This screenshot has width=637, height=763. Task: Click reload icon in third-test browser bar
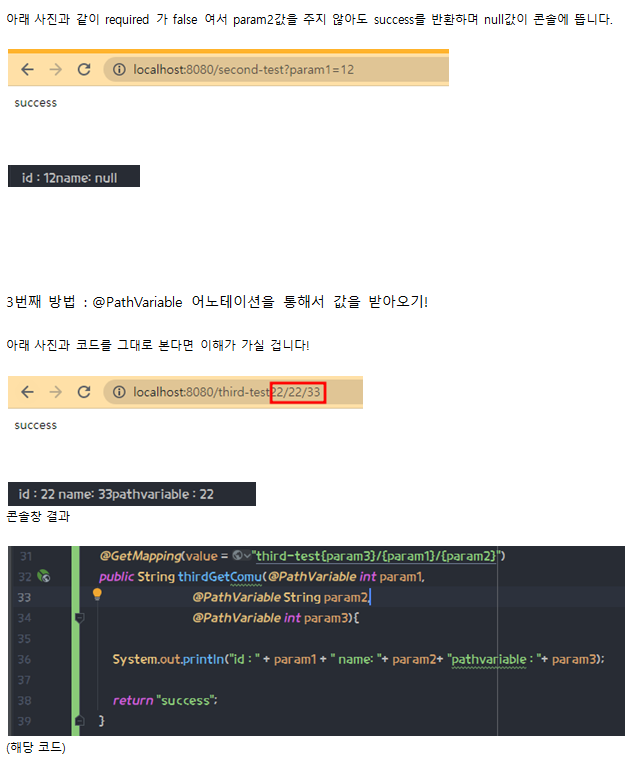pyautogui.click(x=84, y=392)
